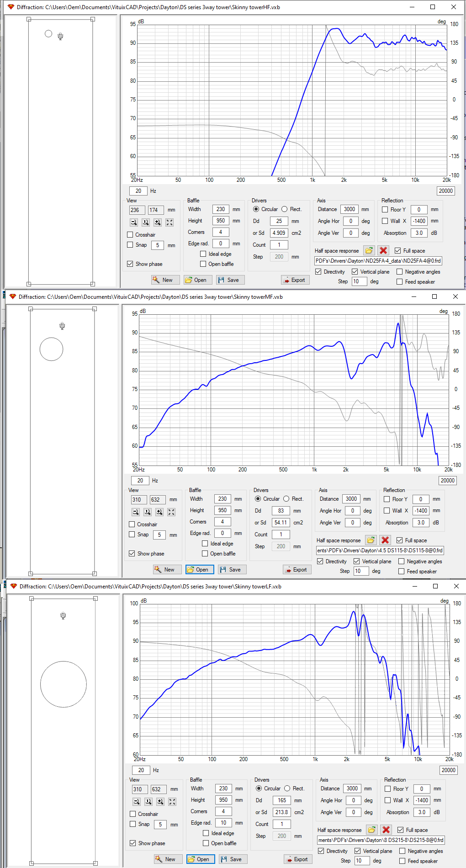
Task: Focus the driver Count field in LF window
Action: click(282, 824)
